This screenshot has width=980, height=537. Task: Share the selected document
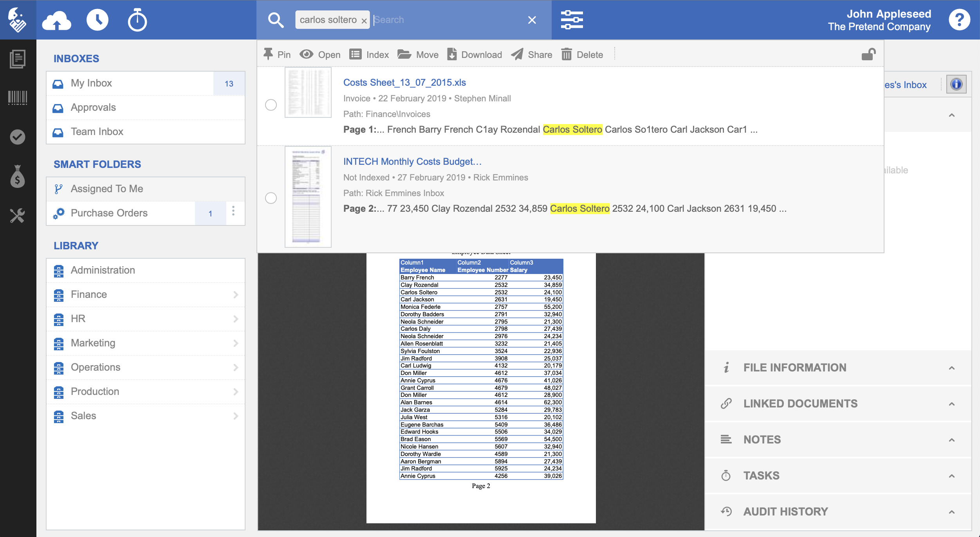[x=531, y=54]
